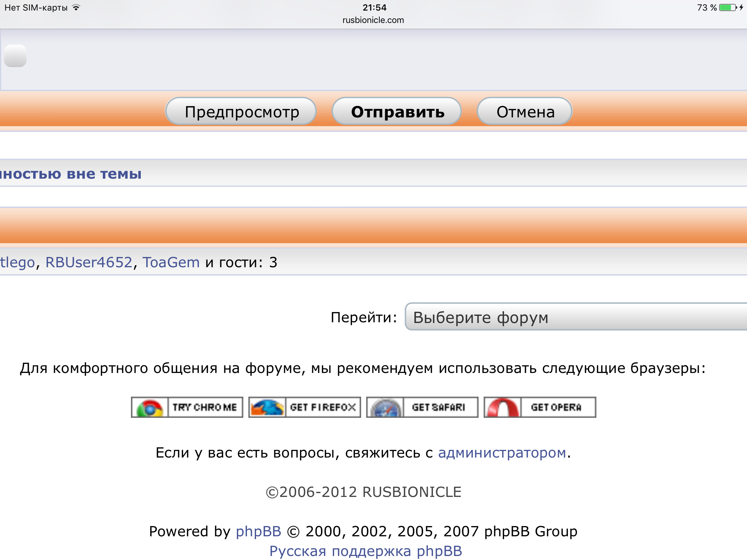
Task: Click the Предпросмотр button
Action: [x=241, y=111]
